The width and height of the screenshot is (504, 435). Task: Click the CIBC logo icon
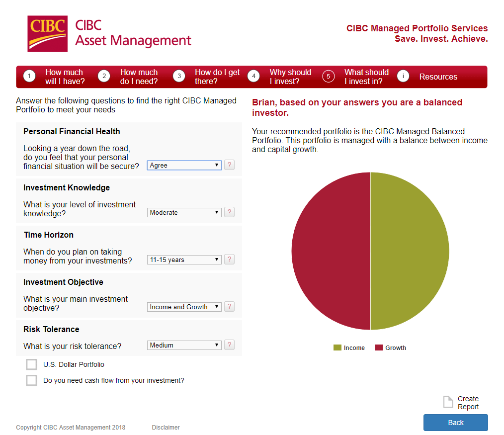coord(48,34)
